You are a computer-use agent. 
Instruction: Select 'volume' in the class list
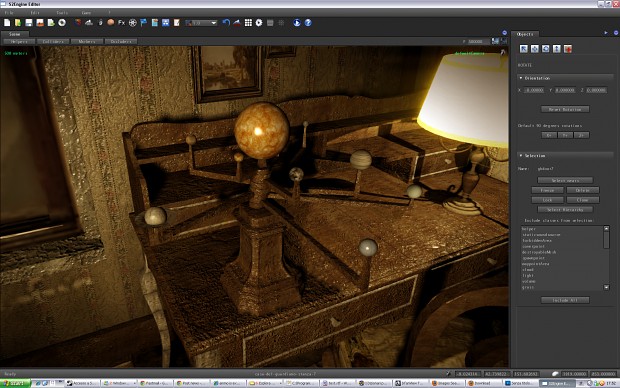click(x=529, y=281)
